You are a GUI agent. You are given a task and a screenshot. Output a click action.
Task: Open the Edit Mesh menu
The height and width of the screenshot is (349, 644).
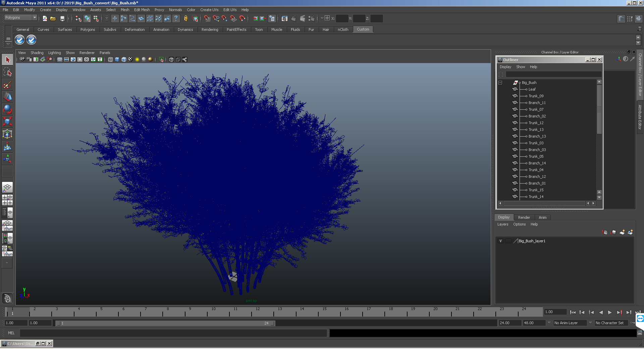pyautogui.click(x=142, y=10)
